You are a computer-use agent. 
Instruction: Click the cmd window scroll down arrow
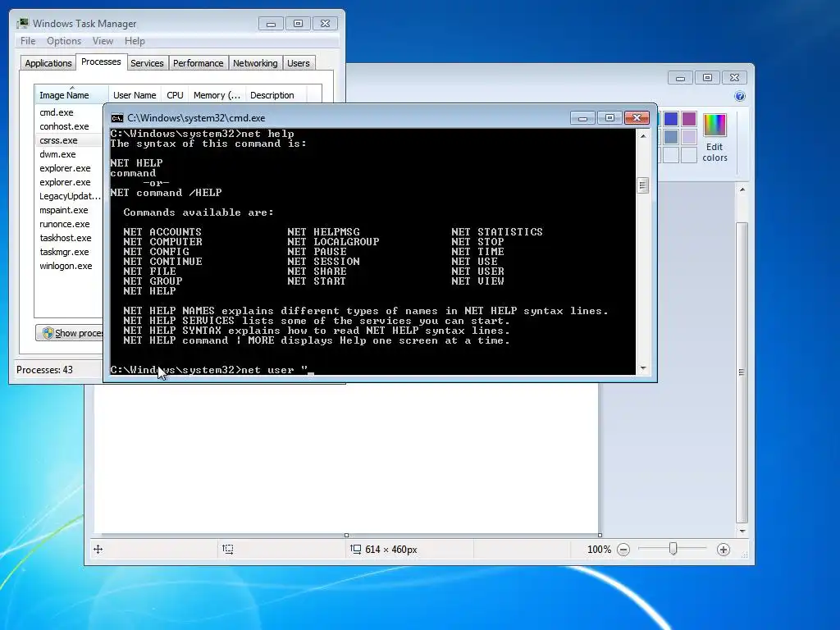643,368
